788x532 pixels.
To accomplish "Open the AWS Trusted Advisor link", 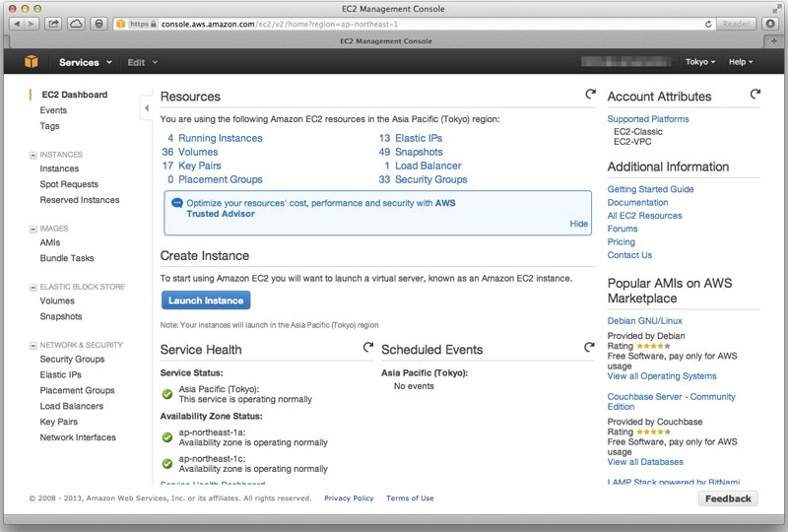I will pos(321,208).
